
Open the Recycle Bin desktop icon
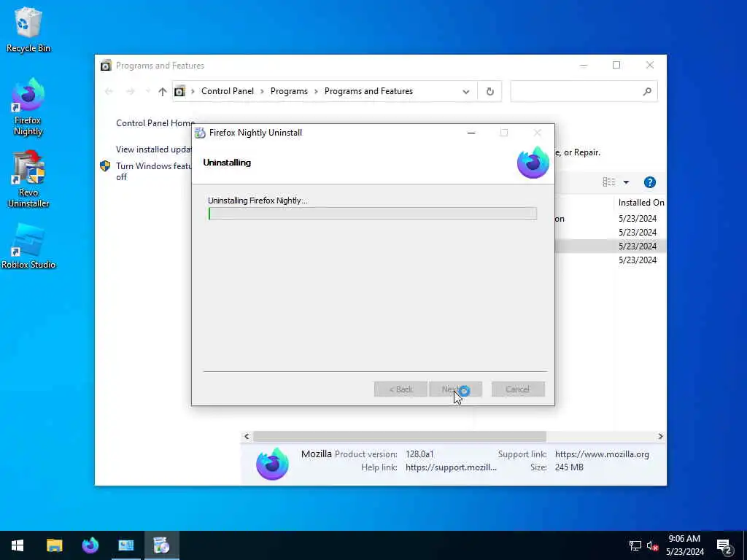[x=28, y=30]
